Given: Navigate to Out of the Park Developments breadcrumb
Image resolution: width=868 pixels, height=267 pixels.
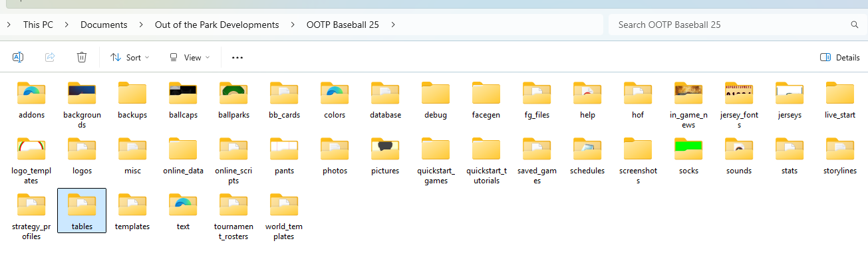Looking at the screenshot, I should click(x=217, y=25).
